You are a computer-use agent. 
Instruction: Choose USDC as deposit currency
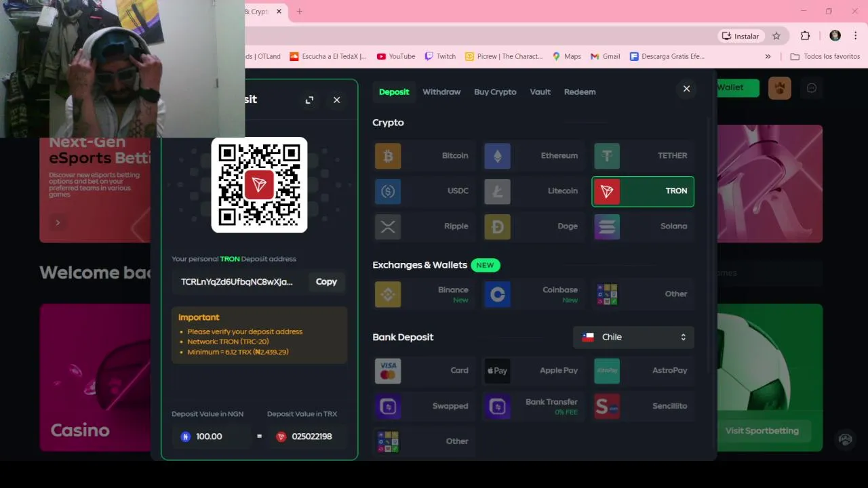click(423, 191)
